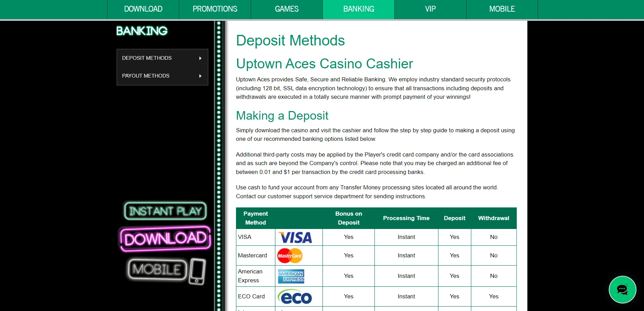
Task: Open the Games nav tab
Action: (x=287, y=9)
